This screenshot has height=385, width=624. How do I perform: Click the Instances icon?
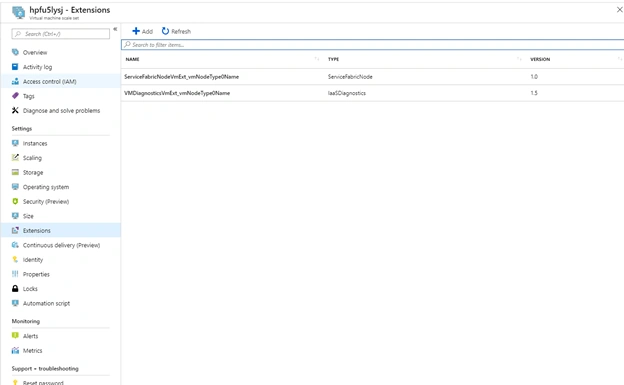tap(15, 143)
